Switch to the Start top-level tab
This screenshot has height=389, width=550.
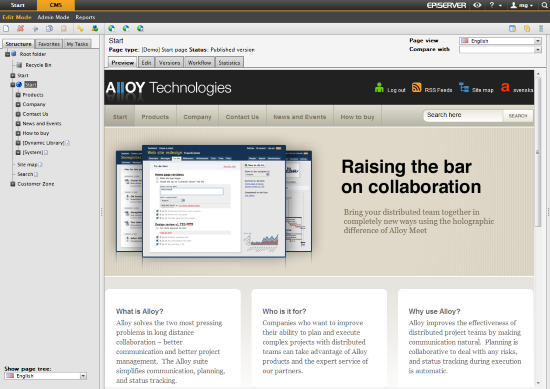[x=18, y=5]
